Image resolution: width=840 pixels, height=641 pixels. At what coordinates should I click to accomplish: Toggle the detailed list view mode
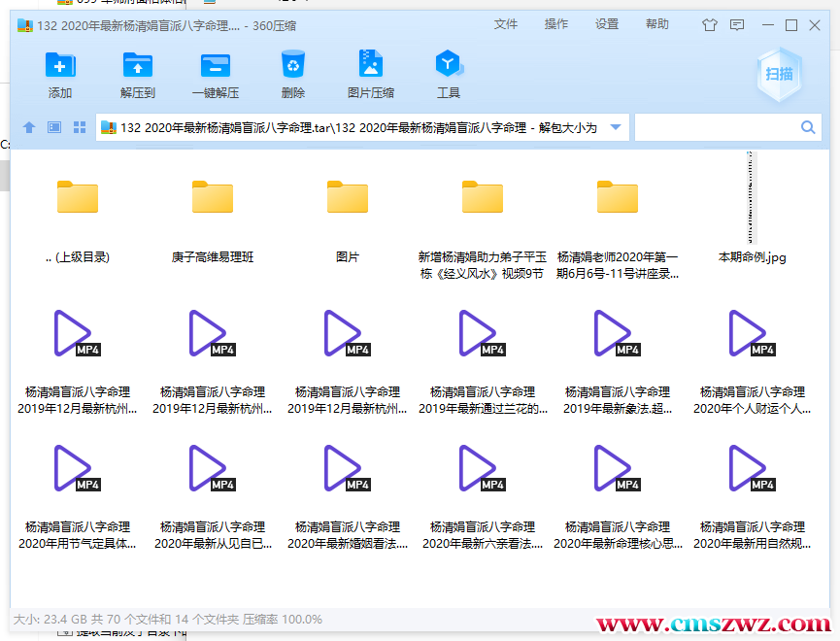pos(54,126)
